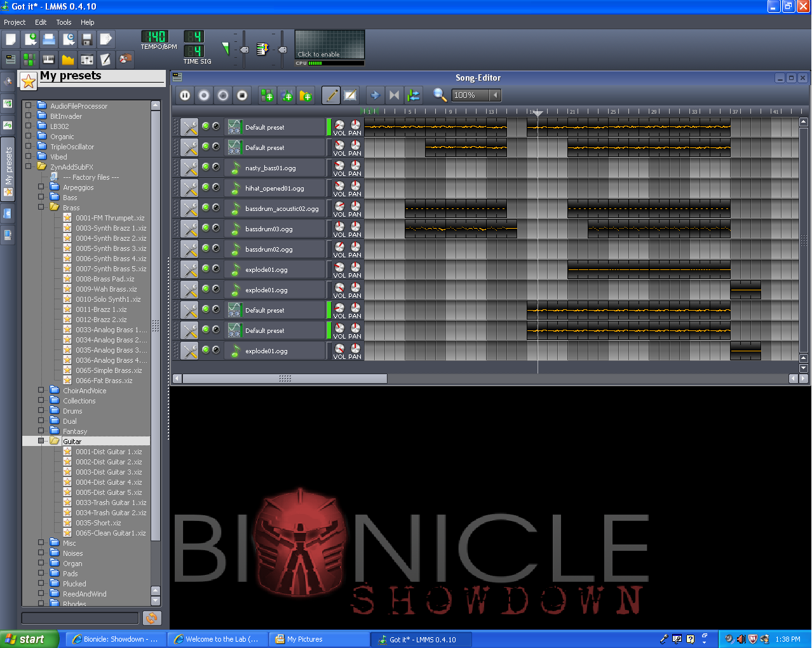Mute the nasty_bass01.ogg track
Screen dimensions: 812x648
[206, 166]
